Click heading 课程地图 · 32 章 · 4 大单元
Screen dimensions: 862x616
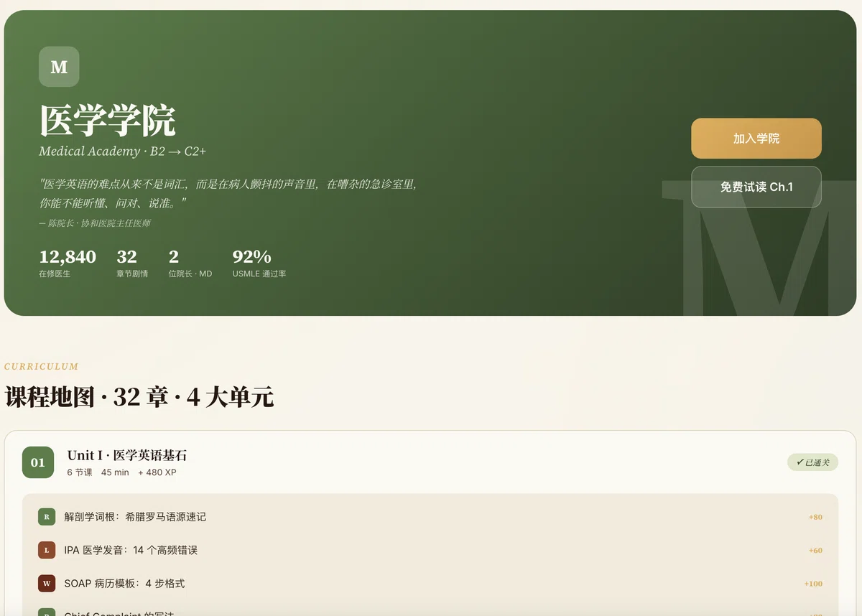tap(139, 397)
